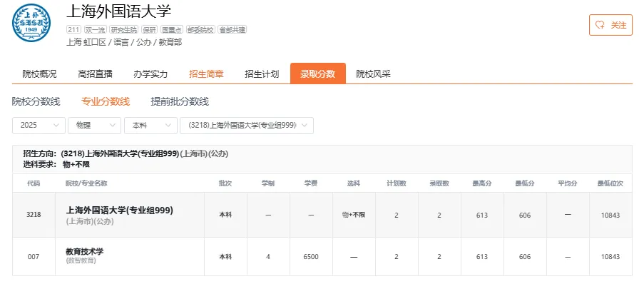Click the 上海外国语大学 page title

click(118, 11)
